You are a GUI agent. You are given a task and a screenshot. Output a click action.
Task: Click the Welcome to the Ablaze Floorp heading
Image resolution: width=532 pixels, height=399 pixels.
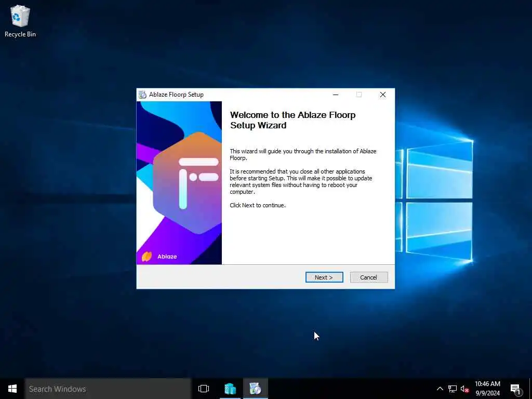click(293, 120)
